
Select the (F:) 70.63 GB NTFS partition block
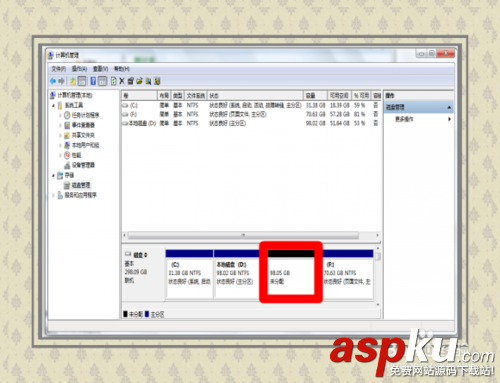point(348,274)
